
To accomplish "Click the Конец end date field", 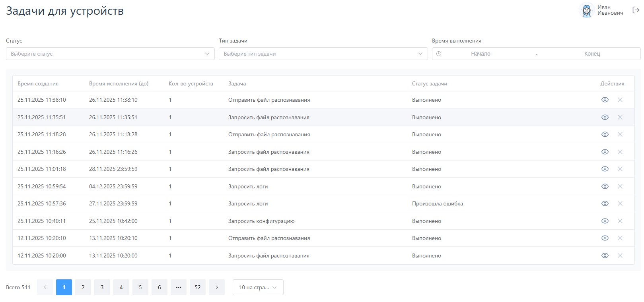I will coord(592,54).
